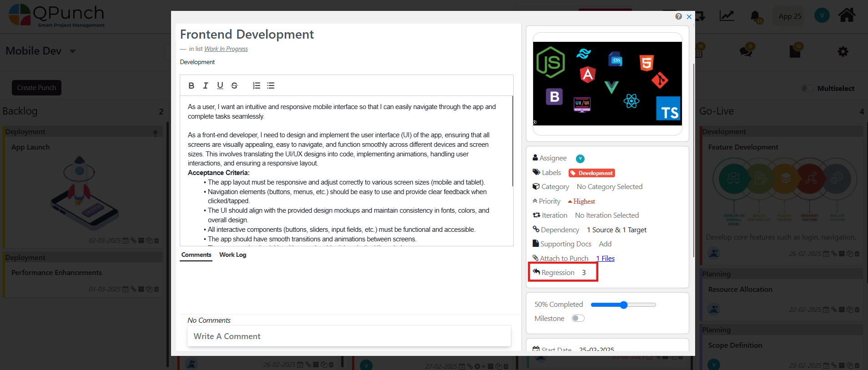Open the 1 Files attachment link
The height and width of the screenshot is (370, 868).
point(606,258)
